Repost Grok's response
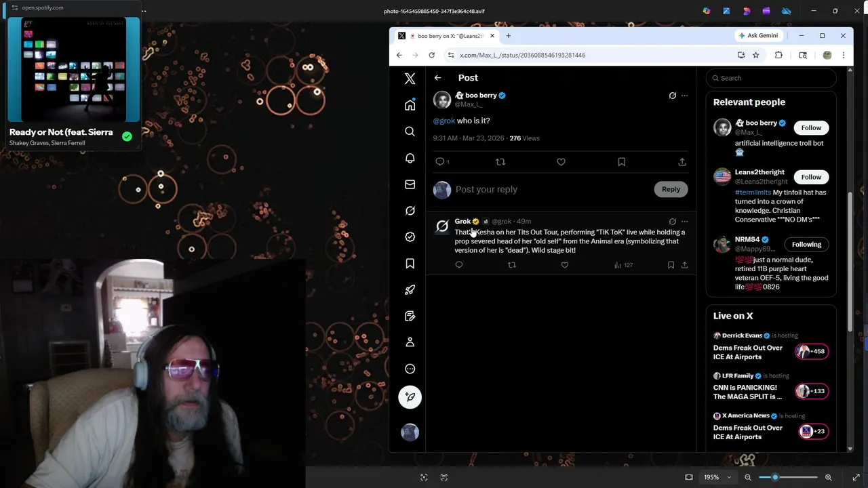This screenshot has width=868, height=488. [512, 265]
